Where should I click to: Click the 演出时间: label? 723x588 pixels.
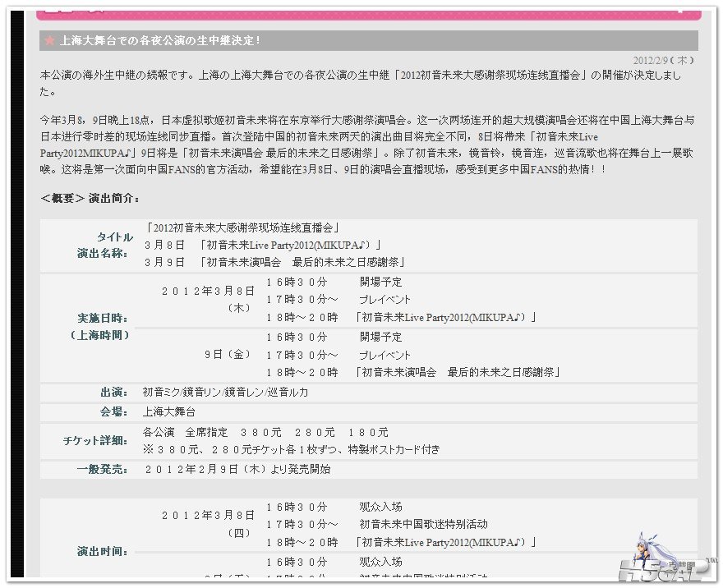point(103,551)
